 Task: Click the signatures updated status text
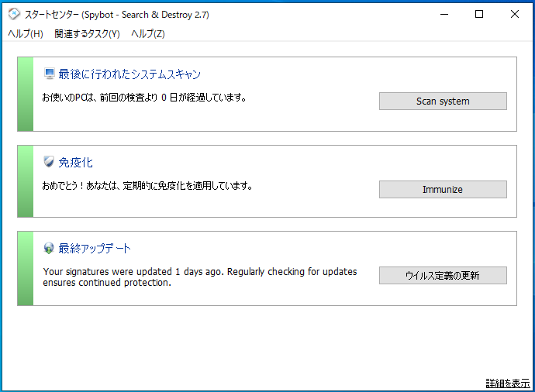click(x=200, y=277)
